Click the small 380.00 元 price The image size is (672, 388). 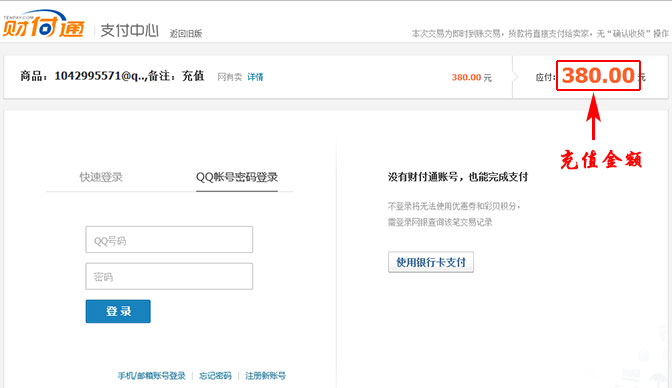pos(471,77)
